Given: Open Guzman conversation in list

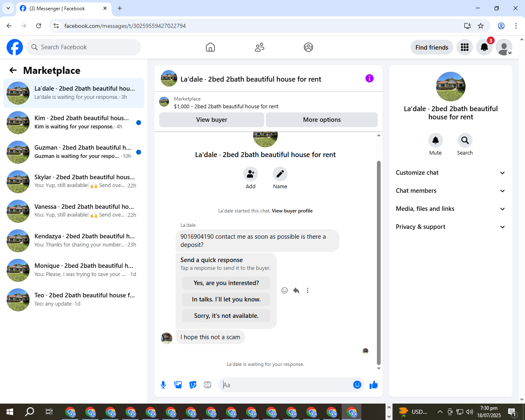Looking at the screenshot, I should [x=74, y=152].
